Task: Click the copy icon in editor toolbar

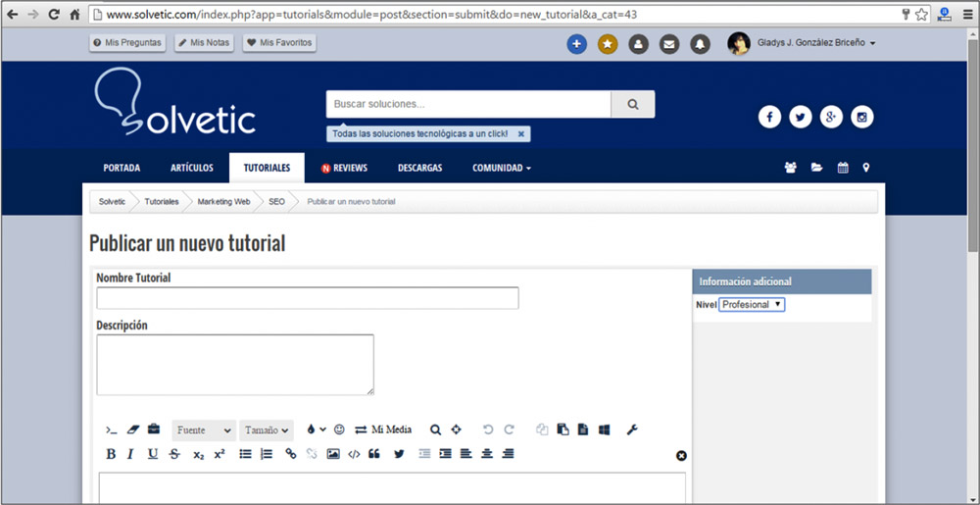Action: (542, 429)
